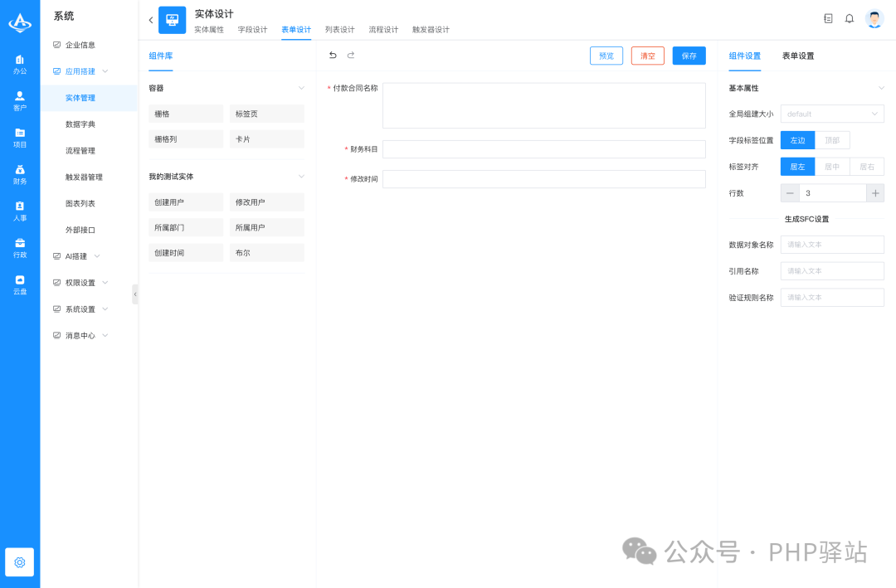Click the 预览 button
The height and width of the screenshot is (588, 896).
point(606,56)
